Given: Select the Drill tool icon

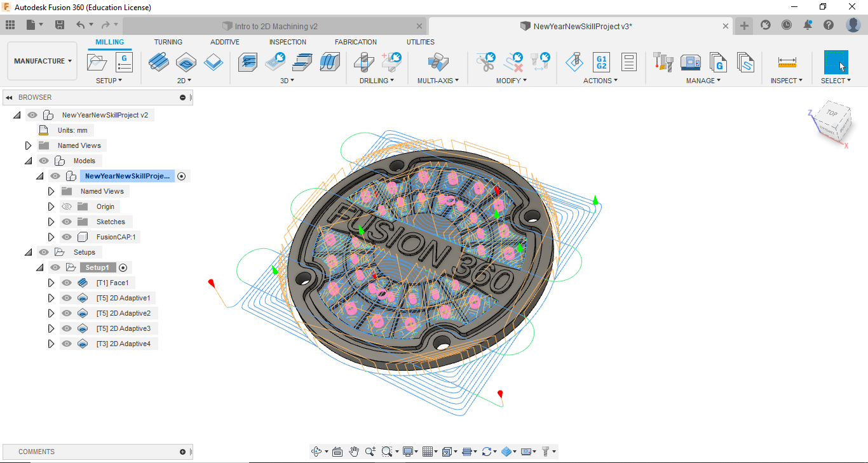Looking at the screenshot, I should pyautogui.click(x=363, y=62).
